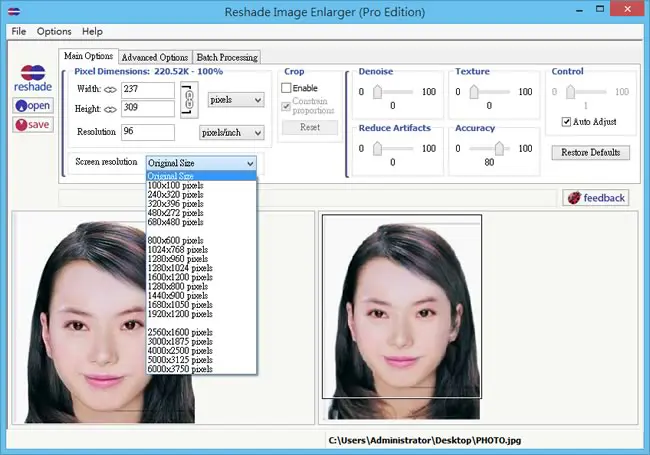This screenshot has height=455, width=650.
Task: Click the Resolution input field
Action: 148,132
